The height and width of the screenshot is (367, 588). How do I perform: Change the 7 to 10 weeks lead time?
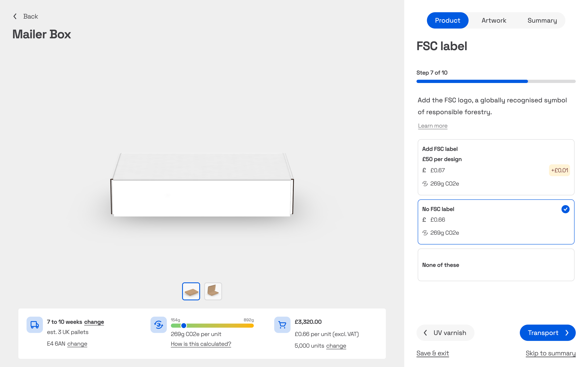pyautogui.click(x=94, y=322)
